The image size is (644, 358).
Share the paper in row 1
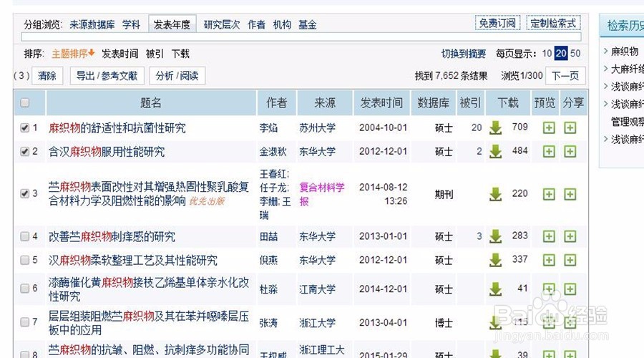pyautogui.click(x=570, y=128)
